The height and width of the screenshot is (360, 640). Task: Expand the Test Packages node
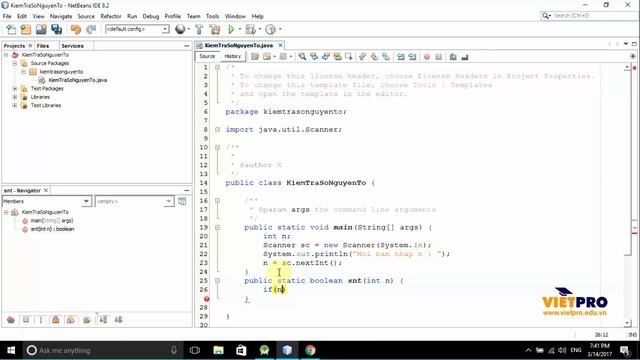(15, 89)
